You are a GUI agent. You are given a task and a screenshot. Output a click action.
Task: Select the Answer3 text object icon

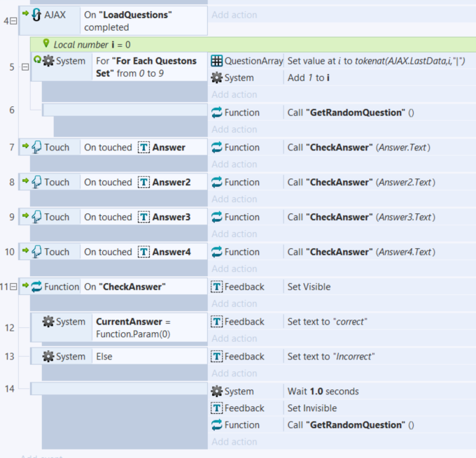(143, 217)
